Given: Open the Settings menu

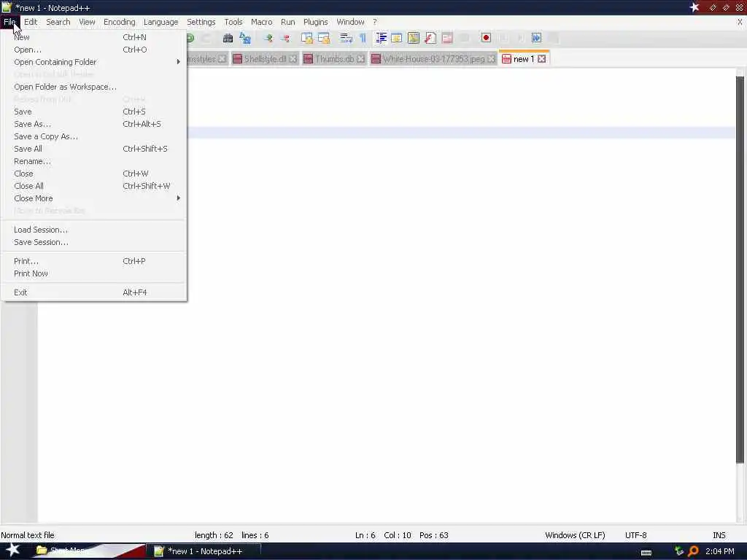Looking at the screenshot, I should tap(201, 22).
